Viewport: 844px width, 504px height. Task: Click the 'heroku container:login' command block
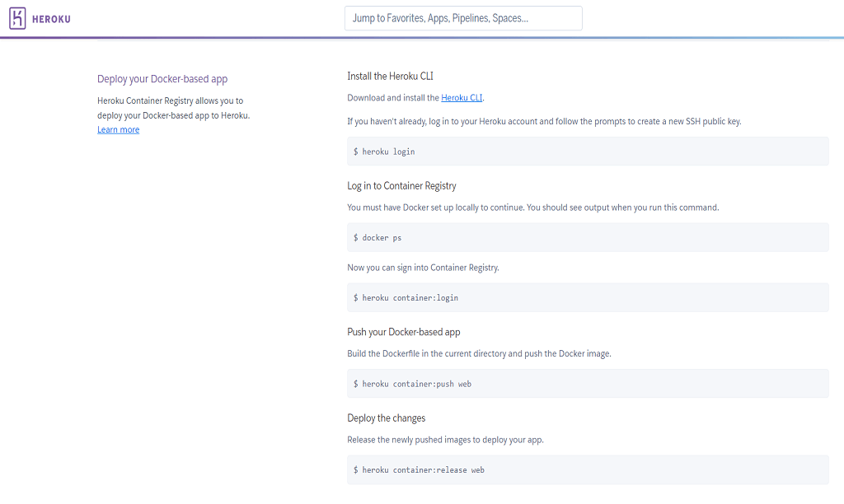click(588, 297)
